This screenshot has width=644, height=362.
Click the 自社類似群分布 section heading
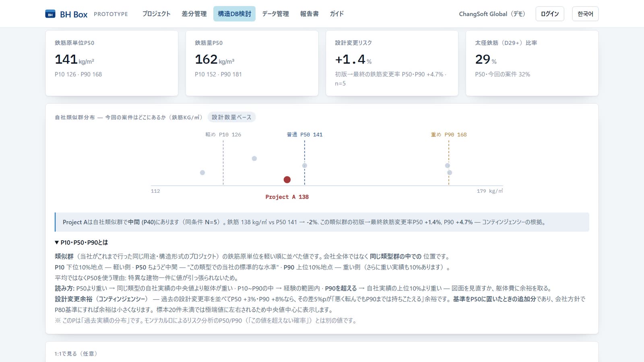click(129, 117)
